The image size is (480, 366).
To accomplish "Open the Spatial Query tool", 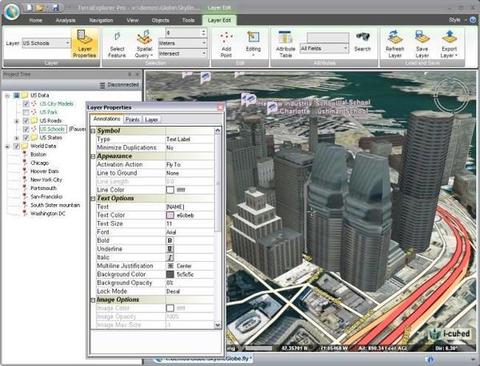I will [x=144, y=44].
